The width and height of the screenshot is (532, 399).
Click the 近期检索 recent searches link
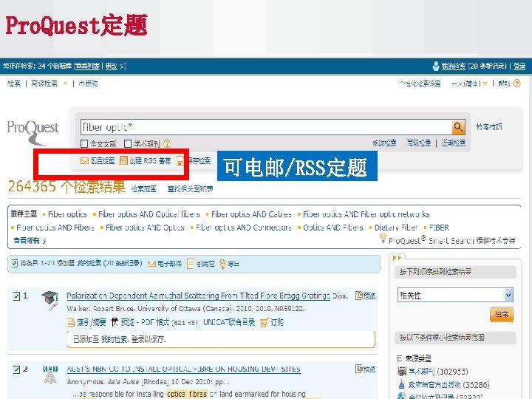tap(453, 143)
